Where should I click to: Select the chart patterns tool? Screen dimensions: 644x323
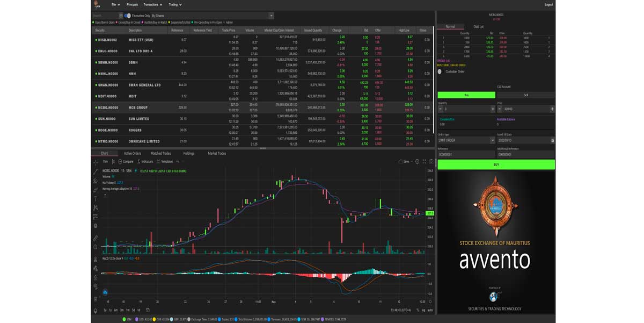tap(96, 207)
